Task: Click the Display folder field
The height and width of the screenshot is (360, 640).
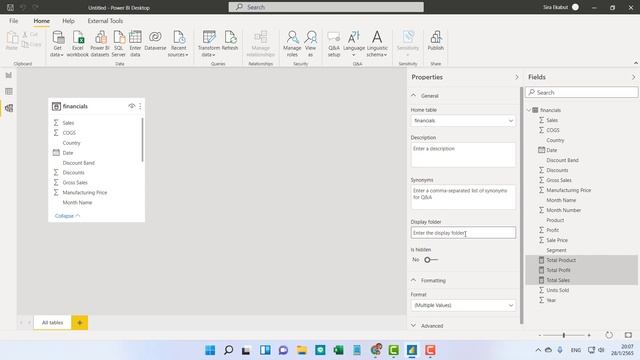Action: click(463, 233)
